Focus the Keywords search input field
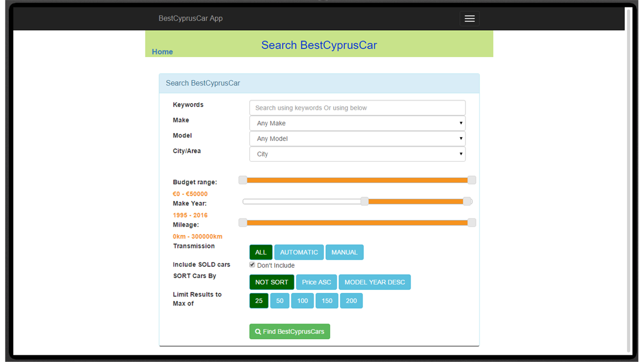Screen dimensions: 644x362 point(357,108)
